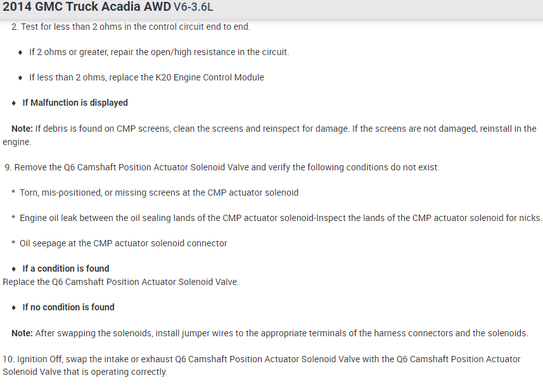Click the bold 'Note:' about CMP screen debris
543x392 pixels.
(x=22, y=129)
